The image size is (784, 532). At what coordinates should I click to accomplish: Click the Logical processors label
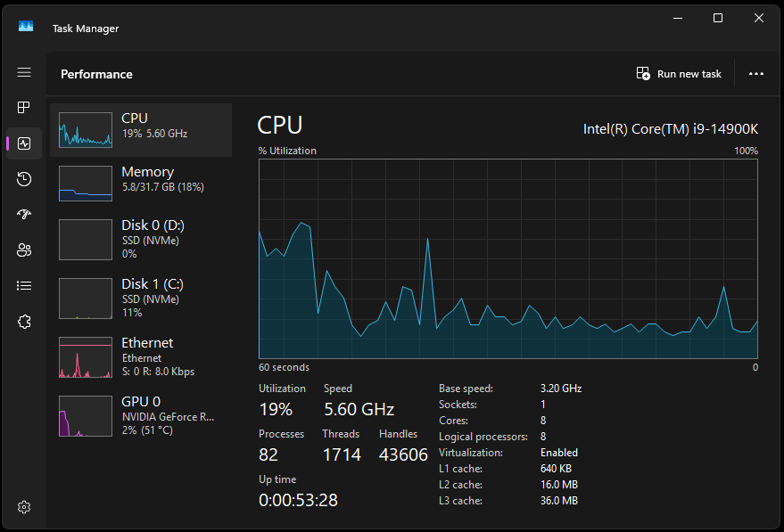click(x=483, y=437)
